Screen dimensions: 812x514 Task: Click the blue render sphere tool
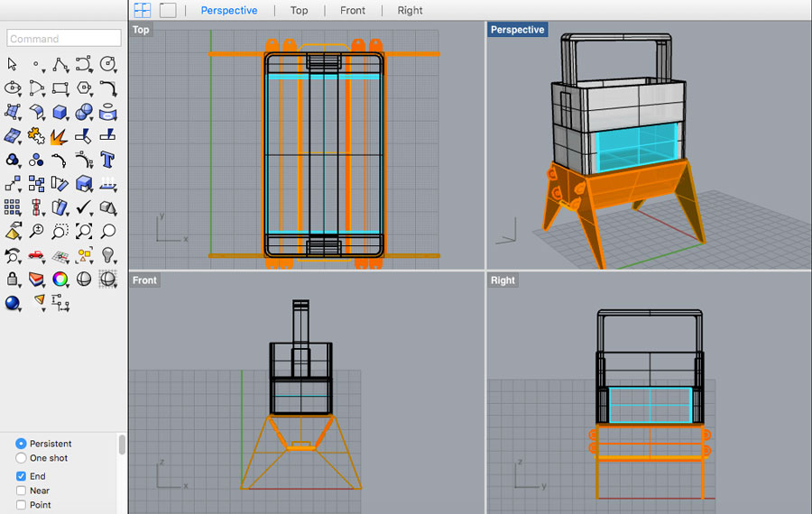(12, 303)
